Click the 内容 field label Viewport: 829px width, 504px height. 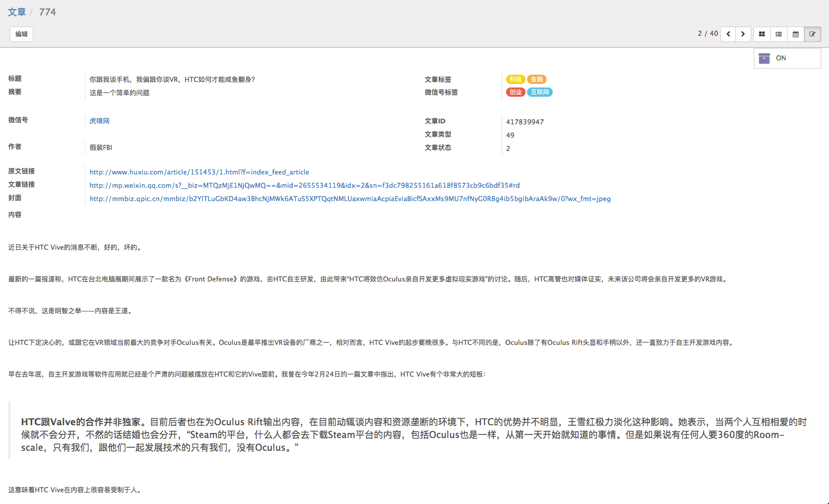tap(15, 214)
